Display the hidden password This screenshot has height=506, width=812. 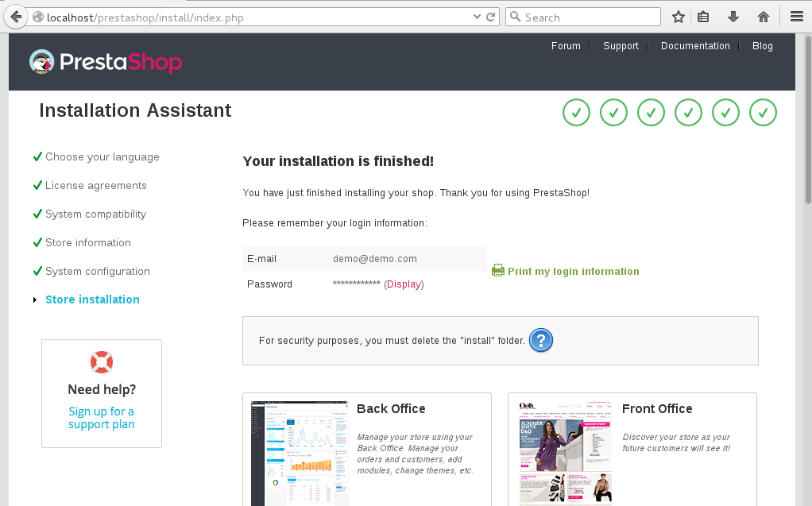pyautogui.click(x=404, y=284)
